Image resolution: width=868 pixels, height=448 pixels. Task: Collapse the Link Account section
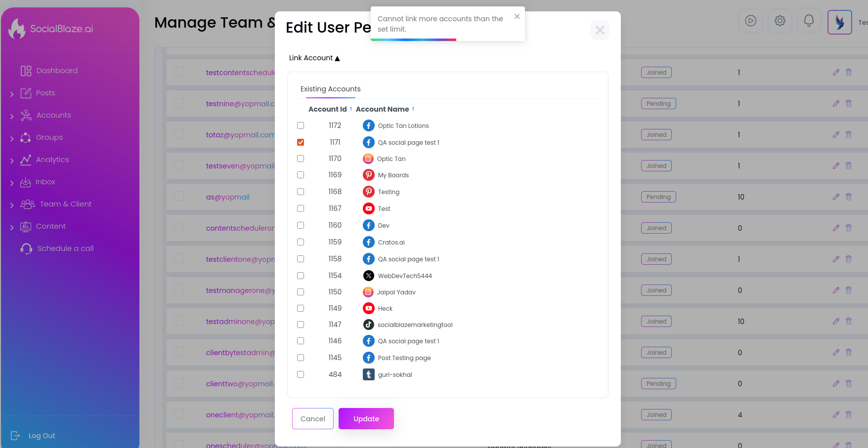314,58
